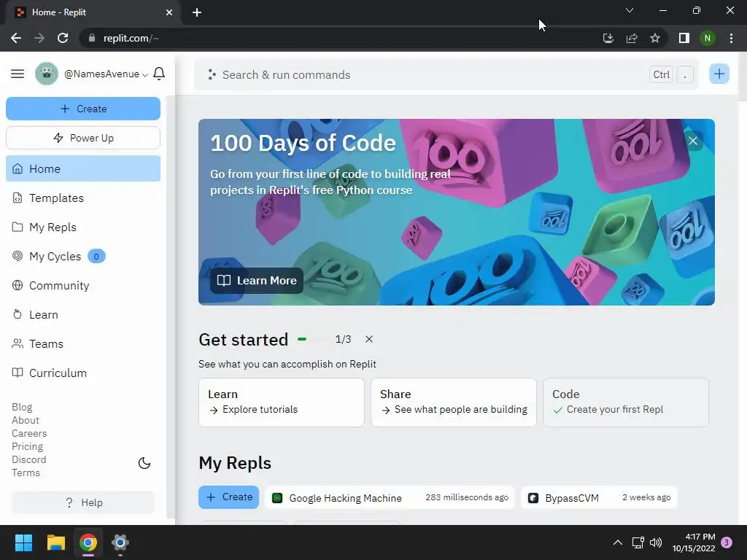Click the Google Hacking Machine repl icon

[x=277, y=498]
